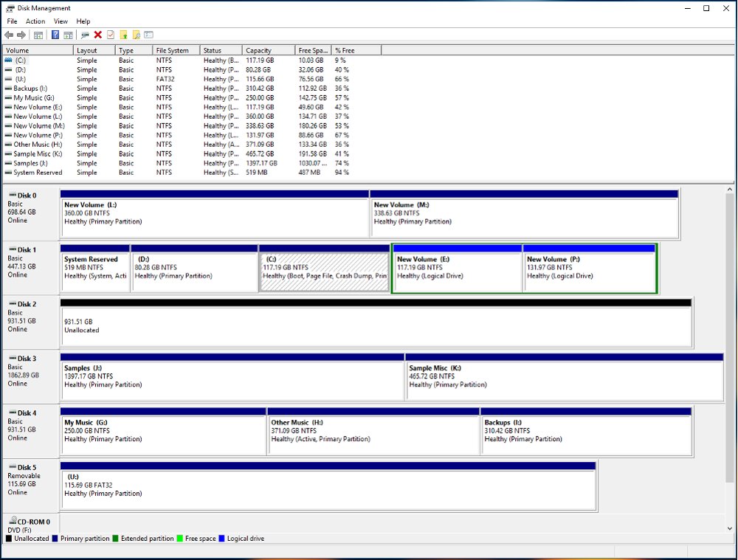738x560 pixels.
Task: Toggle the show/hide action pane icon
Action: (x=68, y=35)
